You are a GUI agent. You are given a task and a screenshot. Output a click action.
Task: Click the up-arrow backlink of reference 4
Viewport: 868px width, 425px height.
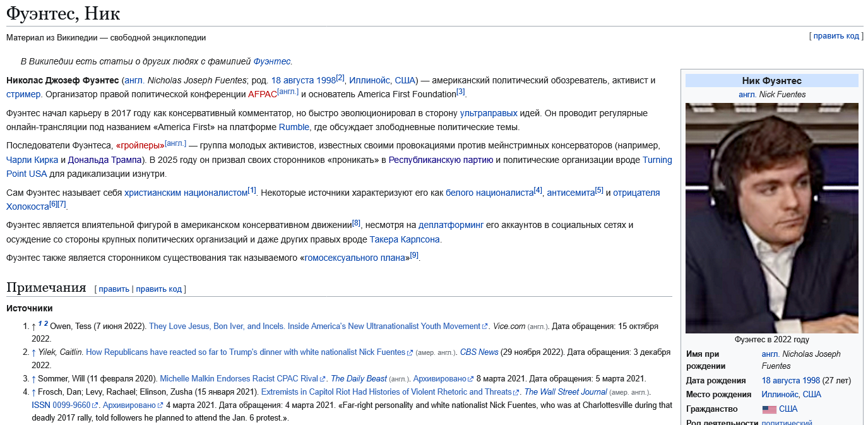[x=33, y=392]
